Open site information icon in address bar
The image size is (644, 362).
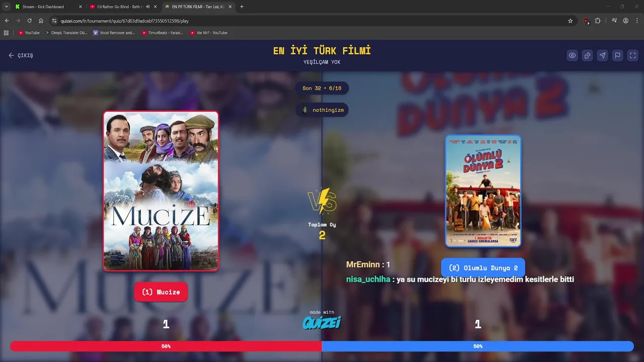pos(54,21)
